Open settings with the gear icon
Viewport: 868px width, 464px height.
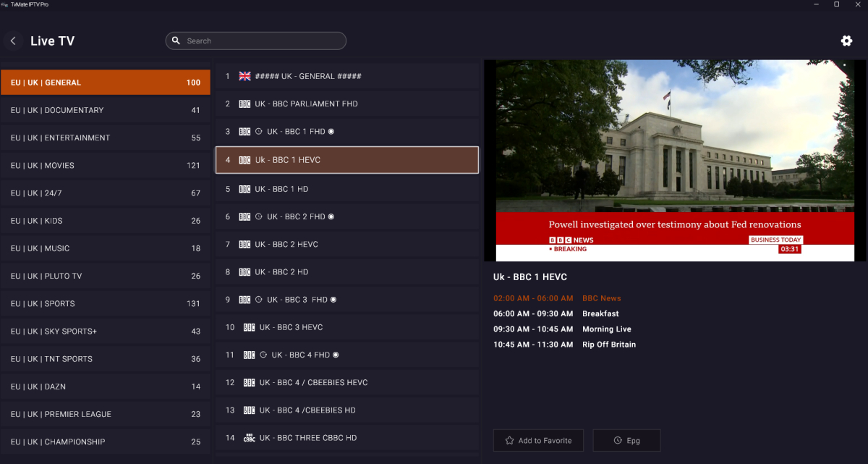[846, 41]
